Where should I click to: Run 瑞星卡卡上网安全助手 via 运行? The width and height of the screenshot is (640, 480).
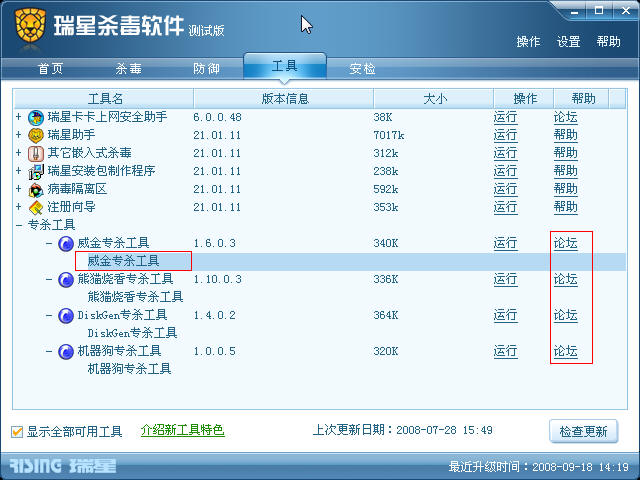tap(505, 118)
